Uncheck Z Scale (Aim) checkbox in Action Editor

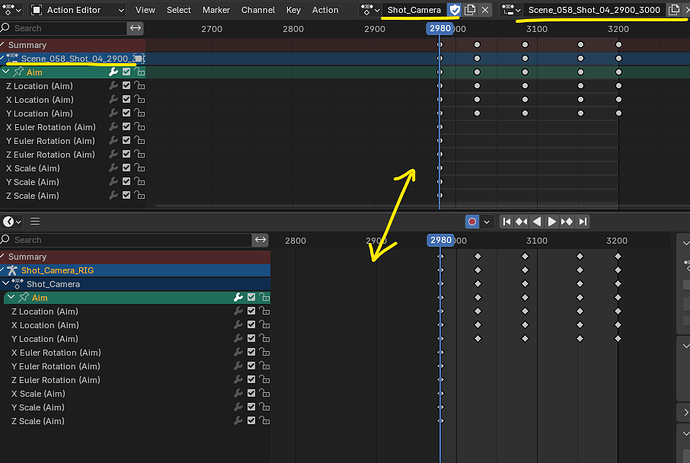point(127,195)
